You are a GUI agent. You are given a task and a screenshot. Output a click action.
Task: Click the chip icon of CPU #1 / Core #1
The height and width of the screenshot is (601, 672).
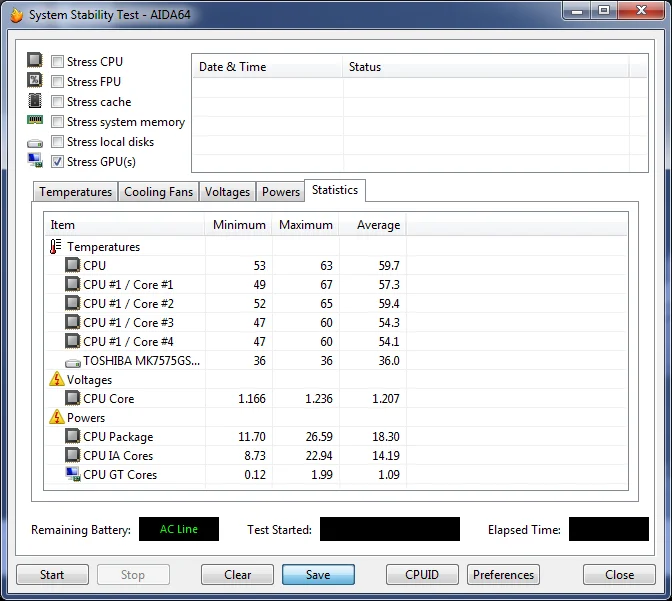(72, 284)
